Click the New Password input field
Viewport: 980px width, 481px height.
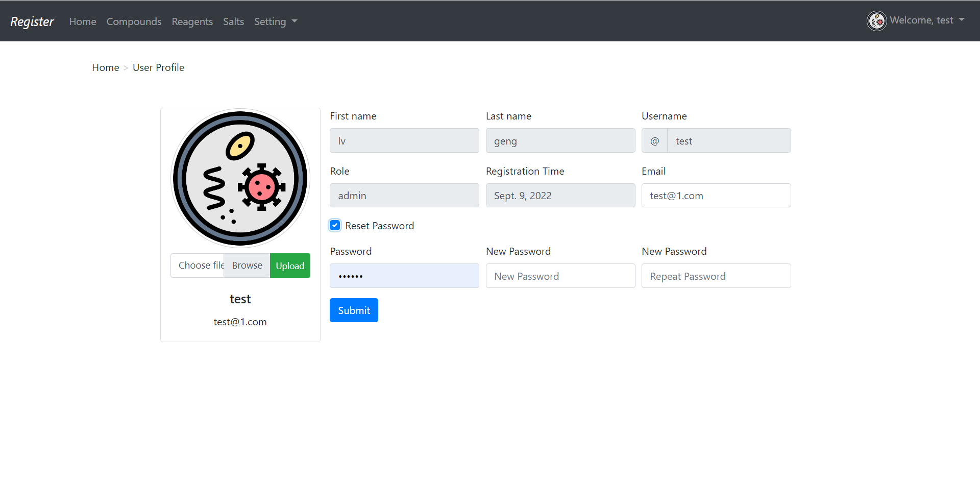[x=560, y=276]
